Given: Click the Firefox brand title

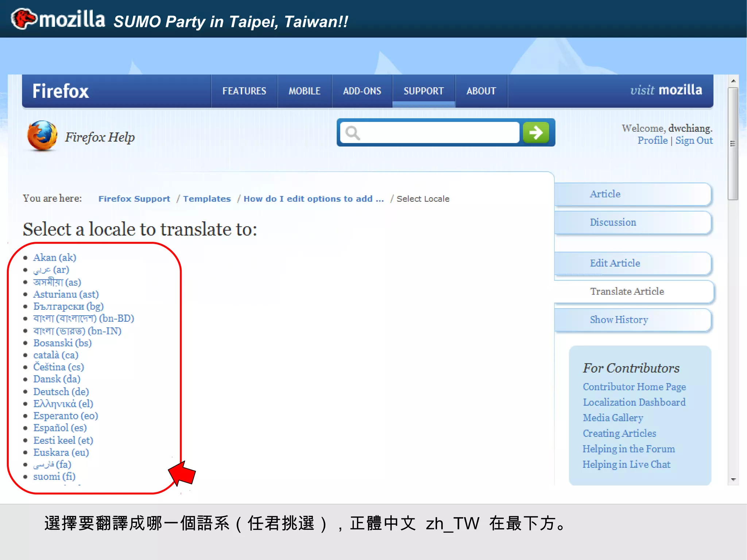Looking at the screenshot, I should point(61,91).
